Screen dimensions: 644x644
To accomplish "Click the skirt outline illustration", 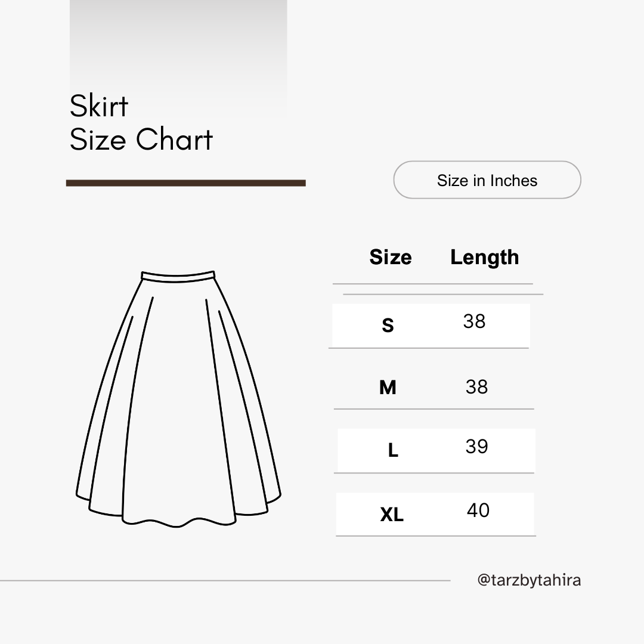I will [178, 400].
